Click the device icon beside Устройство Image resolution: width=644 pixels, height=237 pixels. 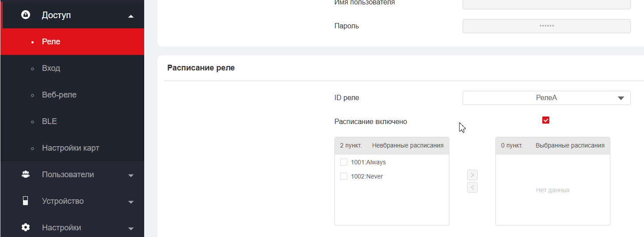[26, 201]
